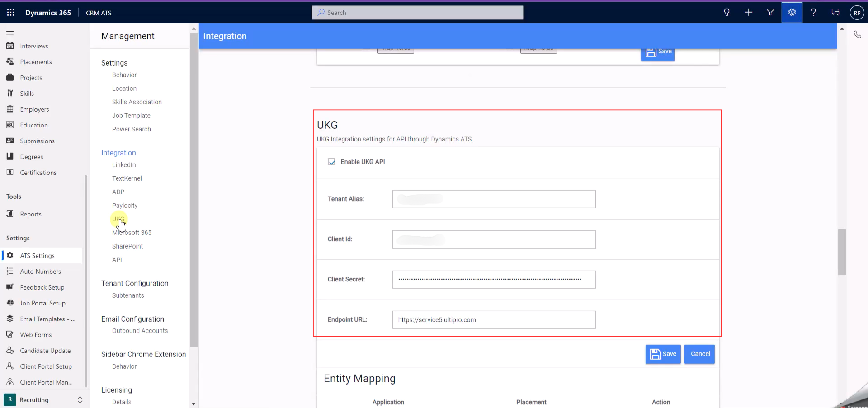
Task: Click the phone dialer icon
Action: tap(857, 34)
